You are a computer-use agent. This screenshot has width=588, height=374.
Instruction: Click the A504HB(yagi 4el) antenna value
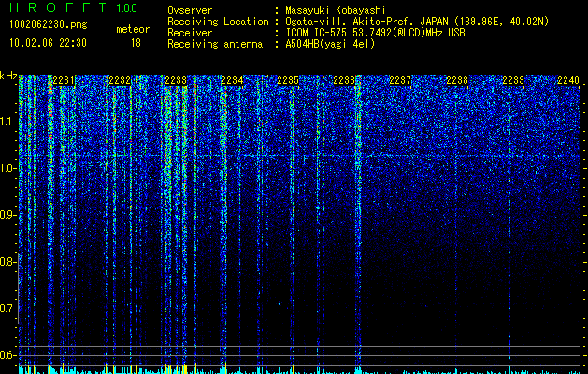coord(330,44)
